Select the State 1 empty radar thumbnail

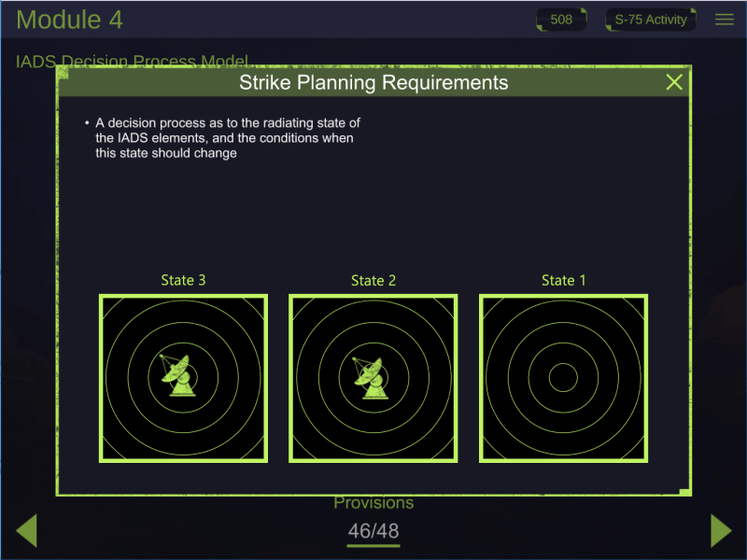[x=564, y=378]
